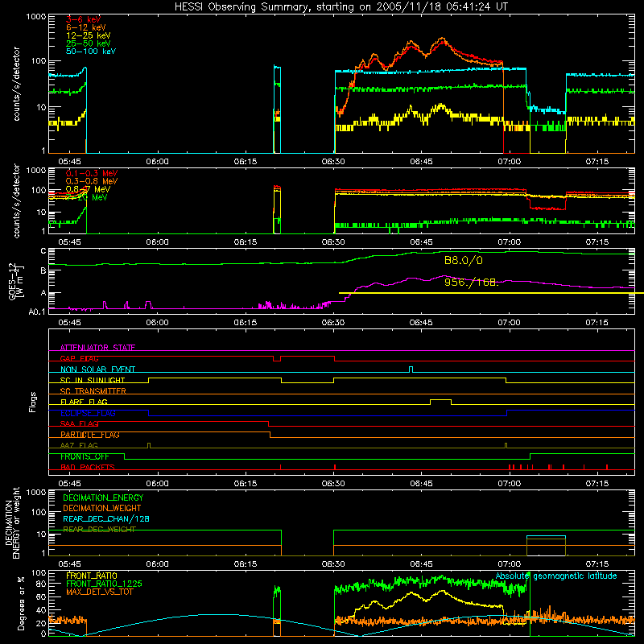
Task: Select the SC_IN_SUNLIGHT flag label
Action: point(93,380)
